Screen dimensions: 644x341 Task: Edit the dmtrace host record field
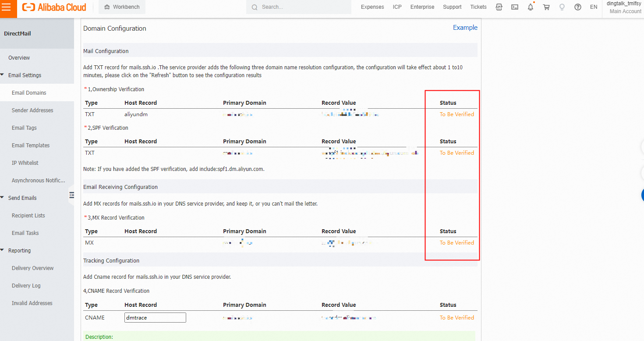155,317
